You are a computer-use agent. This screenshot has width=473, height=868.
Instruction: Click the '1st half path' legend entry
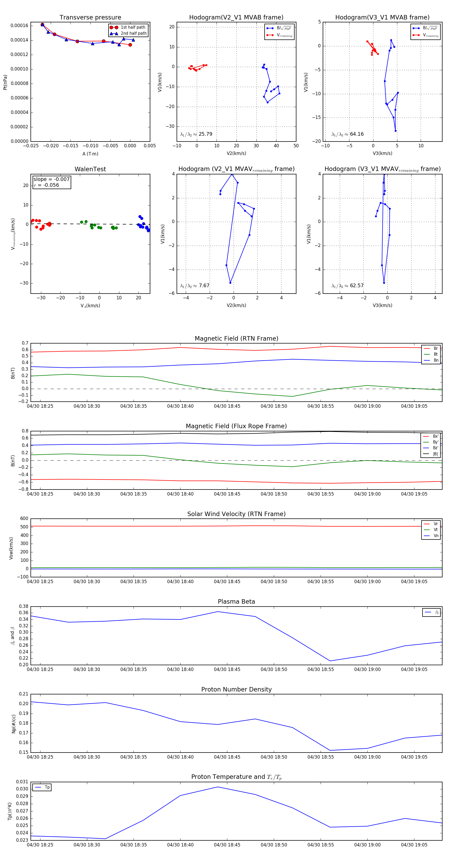click(128, 27)
